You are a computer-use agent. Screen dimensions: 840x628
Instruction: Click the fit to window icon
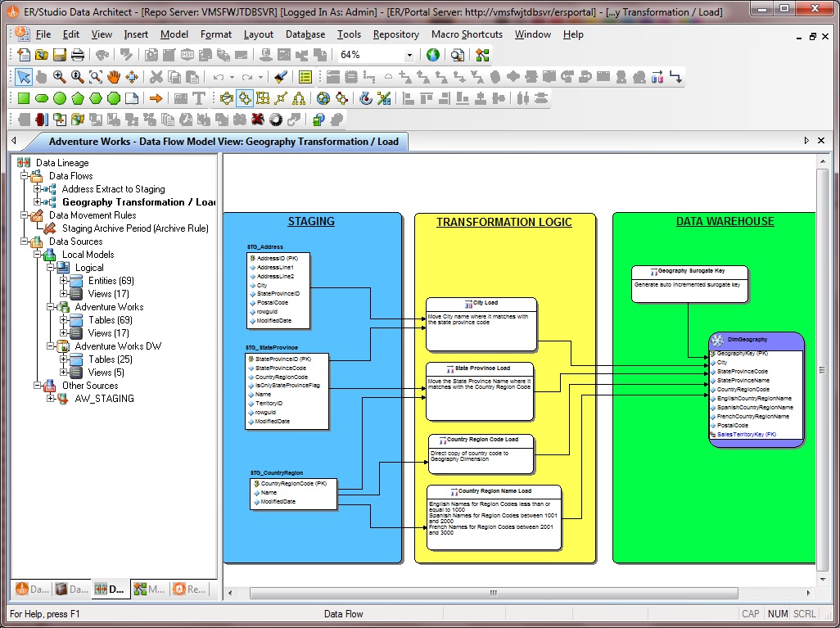95,77
